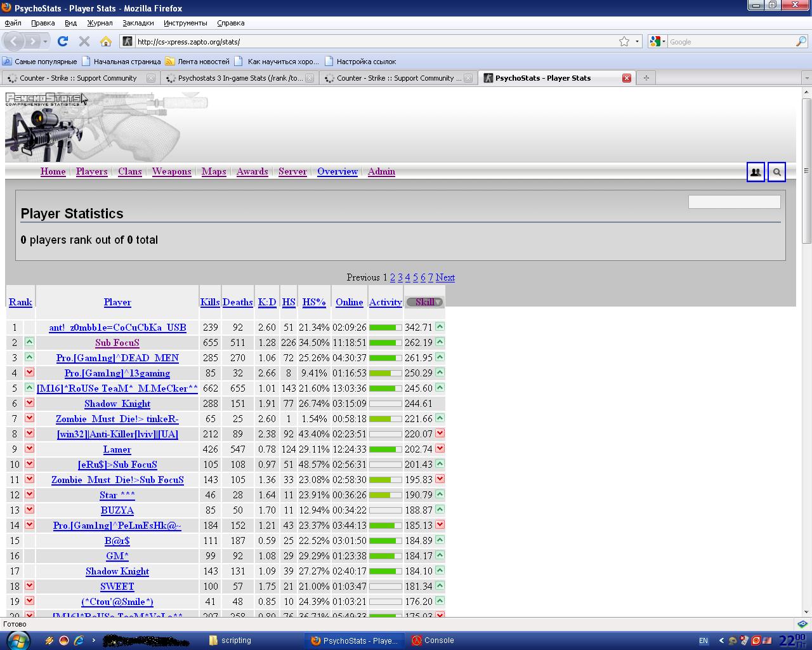Toggle sort direction on the Skill column
812x650 pixels.
tap(425, 302)
